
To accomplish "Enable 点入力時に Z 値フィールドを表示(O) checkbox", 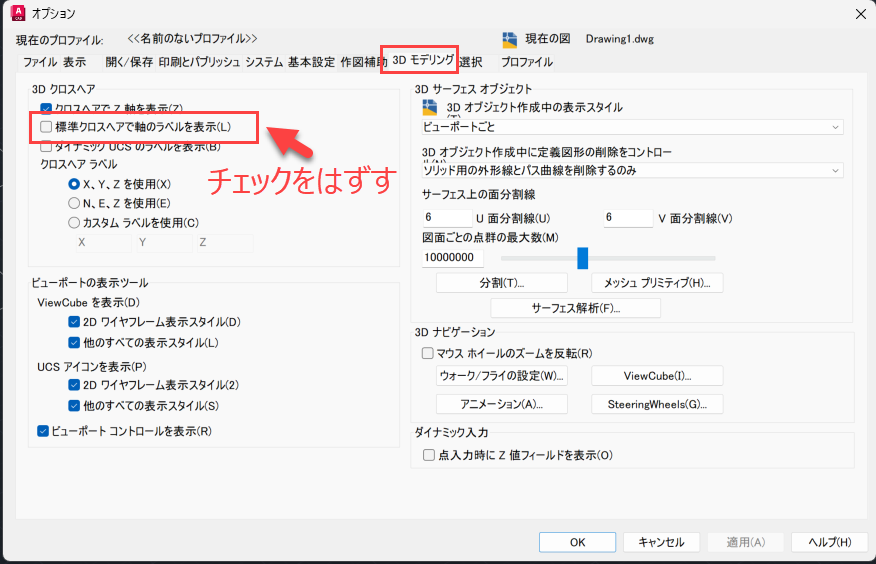I will tap(429, 455).
